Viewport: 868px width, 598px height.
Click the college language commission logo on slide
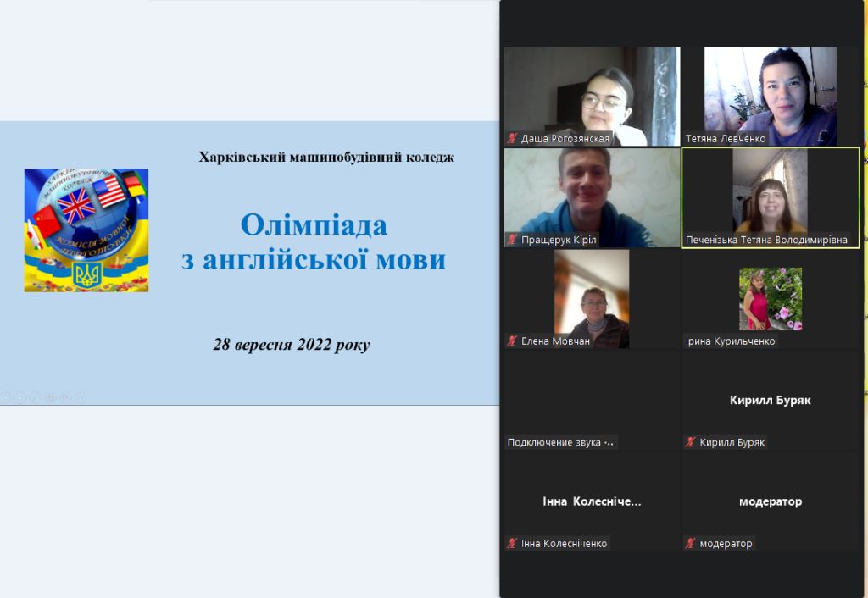click(x=86, y=230)
